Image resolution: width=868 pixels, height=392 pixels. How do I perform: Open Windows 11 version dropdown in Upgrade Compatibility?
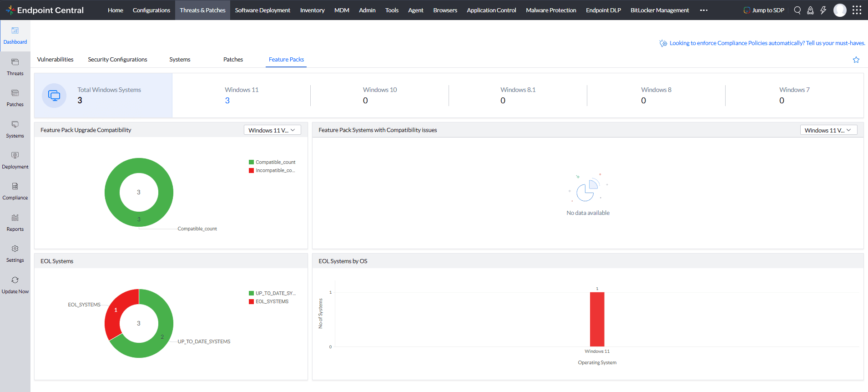[x=272, y=130]
